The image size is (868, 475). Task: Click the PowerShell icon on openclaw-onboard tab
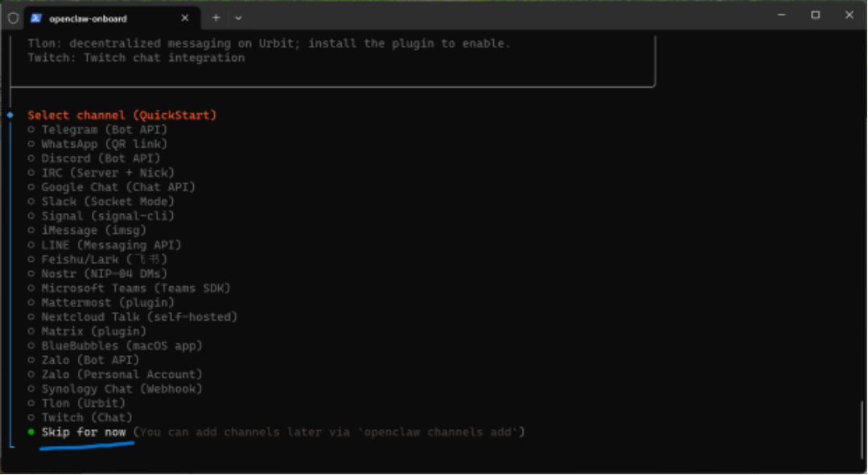pyautogui.click(x=36, y=18)
